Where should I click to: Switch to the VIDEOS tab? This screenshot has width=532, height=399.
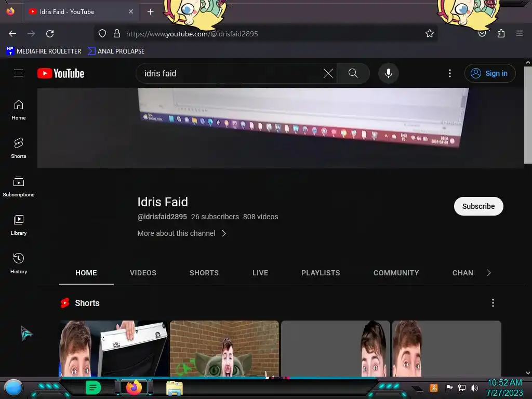coord(143,273)
